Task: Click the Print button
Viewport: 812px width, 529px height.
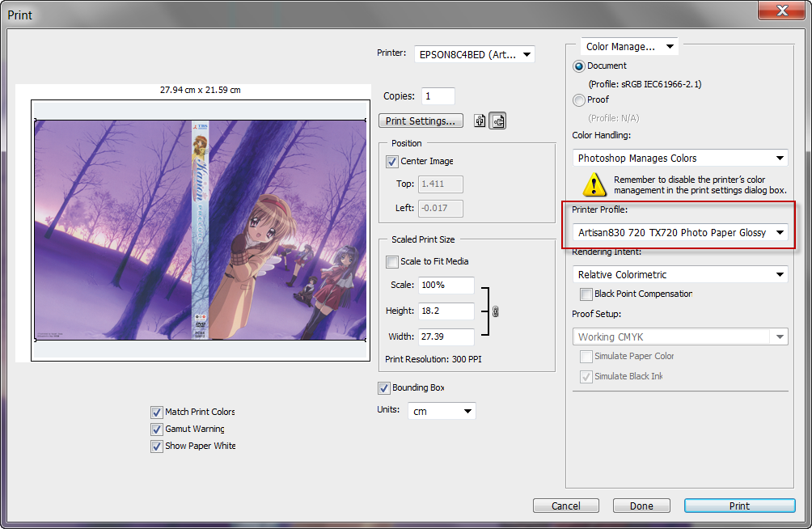Action: tap(739, 506)
